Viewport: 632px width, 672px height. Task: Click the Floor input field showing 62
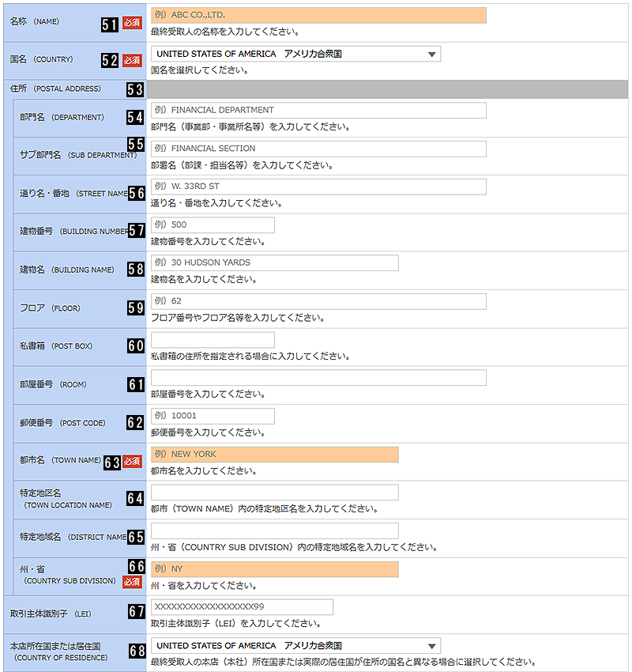coord(318,301)
